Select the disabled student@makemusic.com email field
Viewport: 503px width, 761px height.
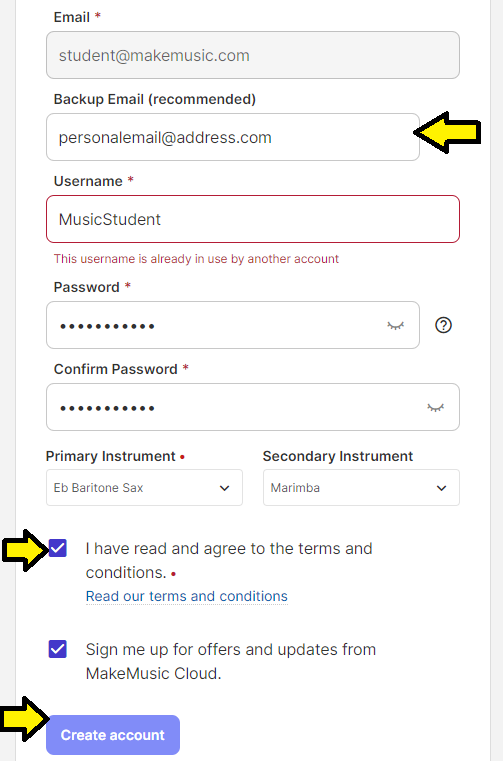[x=253, y=55]
